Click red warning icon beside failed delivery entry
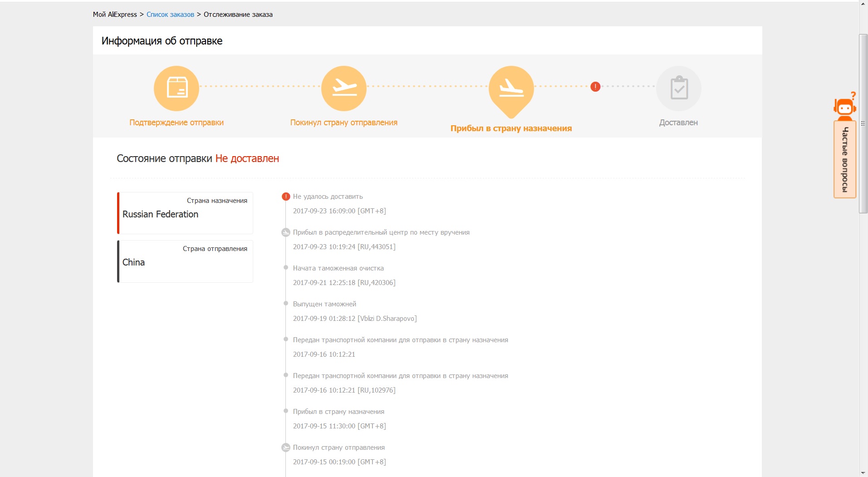868x477 pixels. coord(286,197)
